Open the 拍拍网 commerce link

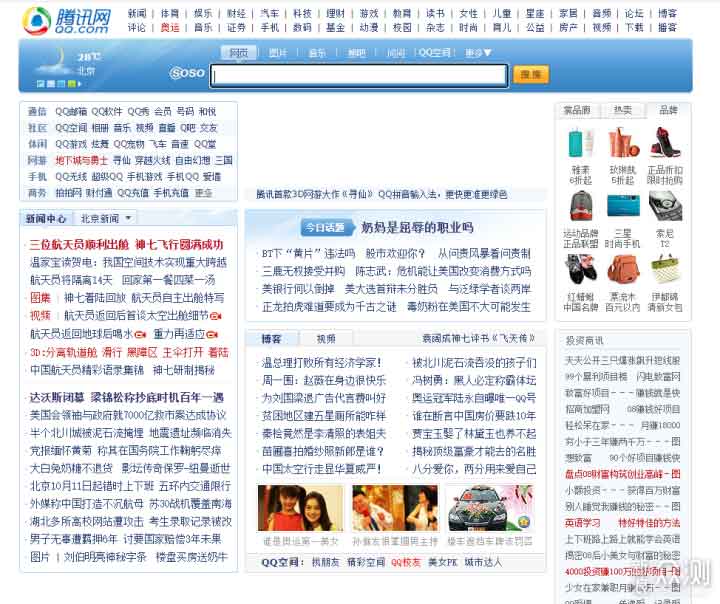68,193
